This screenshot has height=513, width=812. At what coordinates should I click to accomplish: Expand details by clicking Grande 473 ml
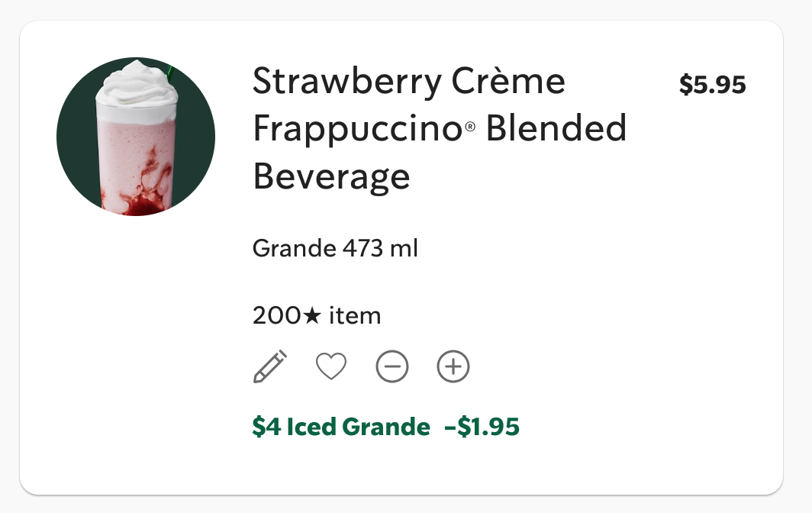point(334,248)
